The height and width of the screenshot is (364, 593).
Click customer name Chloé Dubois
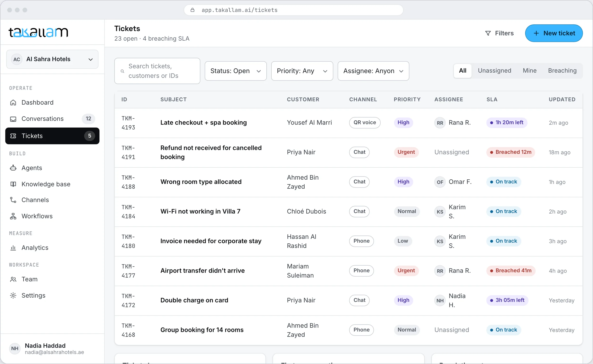pos(307,211)
